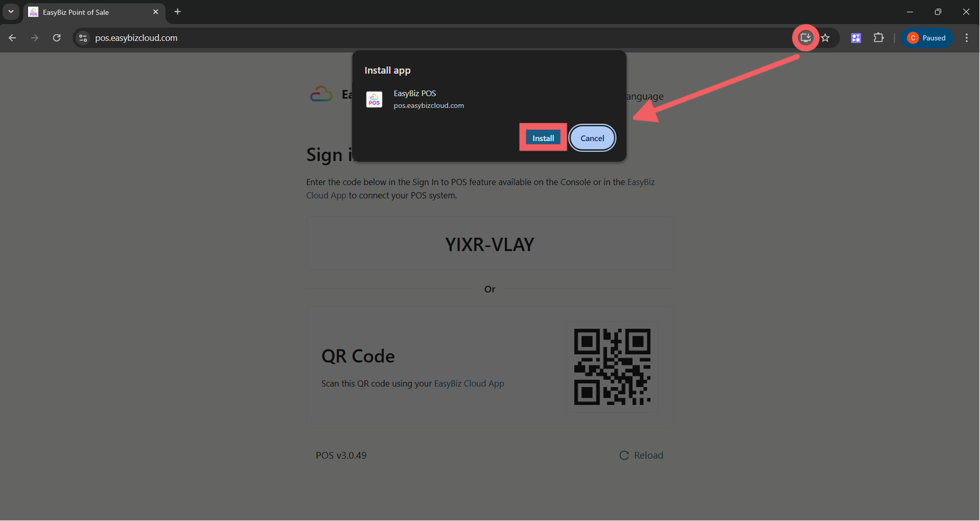The height and width of the screenshot is (521, 980).
Task: Close the EasyBiz Point of Sale tab
Action: tap(156, 12)
